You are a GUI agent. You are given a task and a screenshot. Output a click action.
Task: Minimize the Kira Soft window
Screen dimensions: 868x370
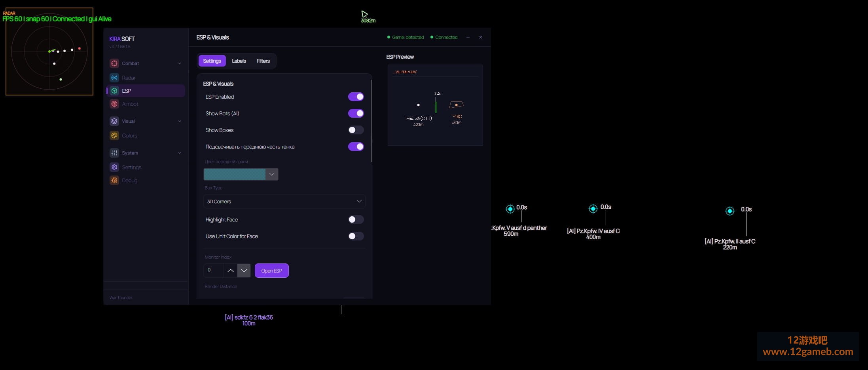click(x=468, y=37)
